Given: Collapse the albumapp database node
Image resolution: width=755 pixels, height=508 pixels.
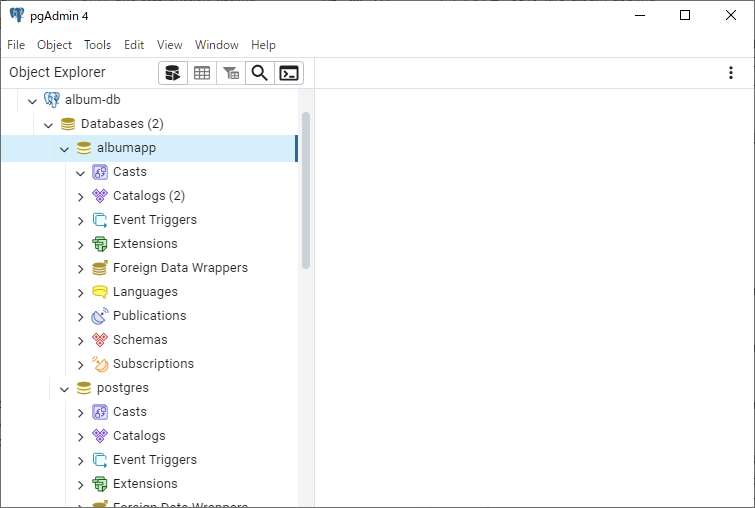Looking at the screenshot, I should pyautogui.click(x=64, y=149).
